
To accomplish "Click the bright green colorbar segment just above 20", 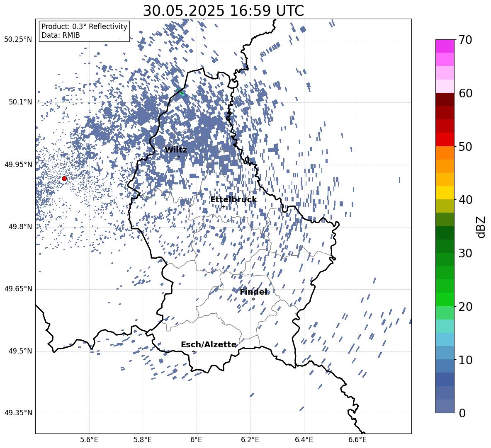I will pyautogui.click(x=445, y=299).
